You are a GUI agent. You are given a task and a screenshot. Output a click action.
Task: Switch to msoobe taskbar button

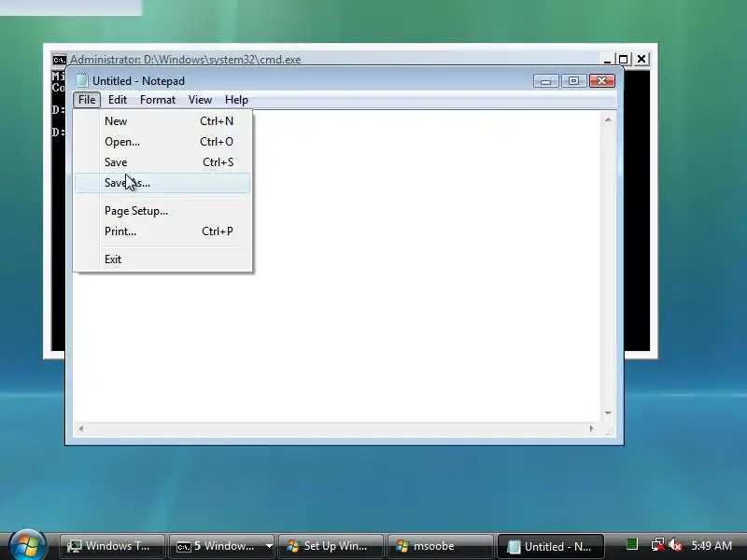pos(440,546)
